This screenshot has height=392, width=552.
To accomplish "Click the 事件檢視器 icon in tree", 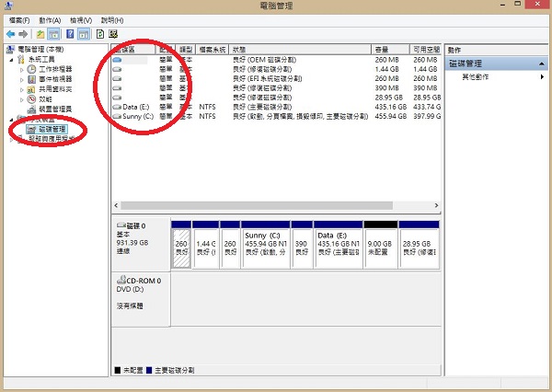I will (x=31, y=79).
